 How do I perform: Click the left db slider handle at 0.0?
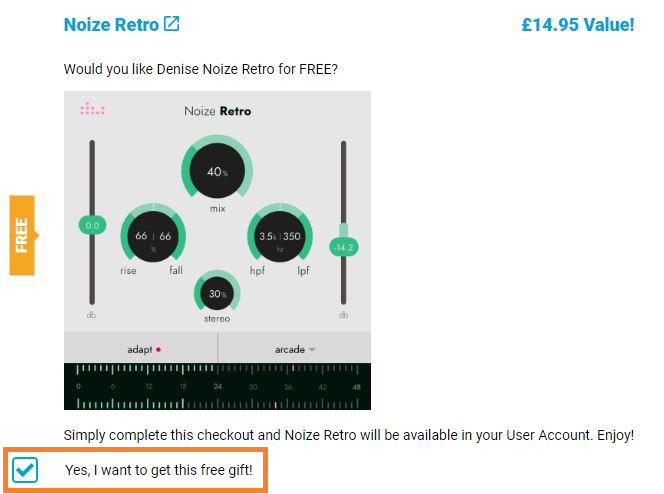[x=92, y=226]
